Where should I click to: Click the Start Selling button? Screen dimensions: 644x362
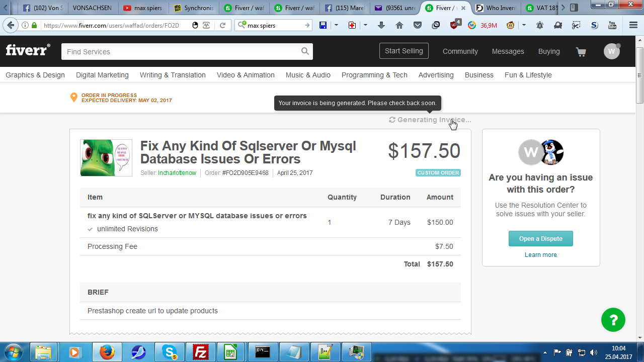tap(404, 51)
